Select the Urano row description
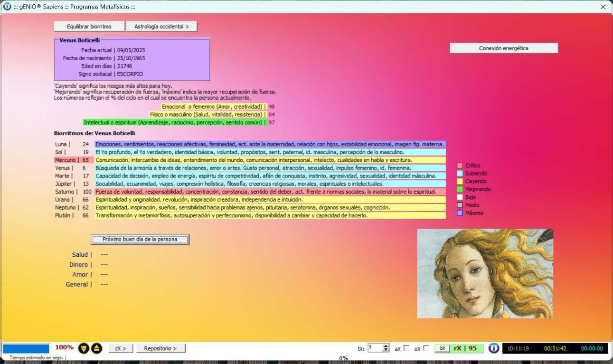Screen dimensions: 613x364 coord(270,200)
